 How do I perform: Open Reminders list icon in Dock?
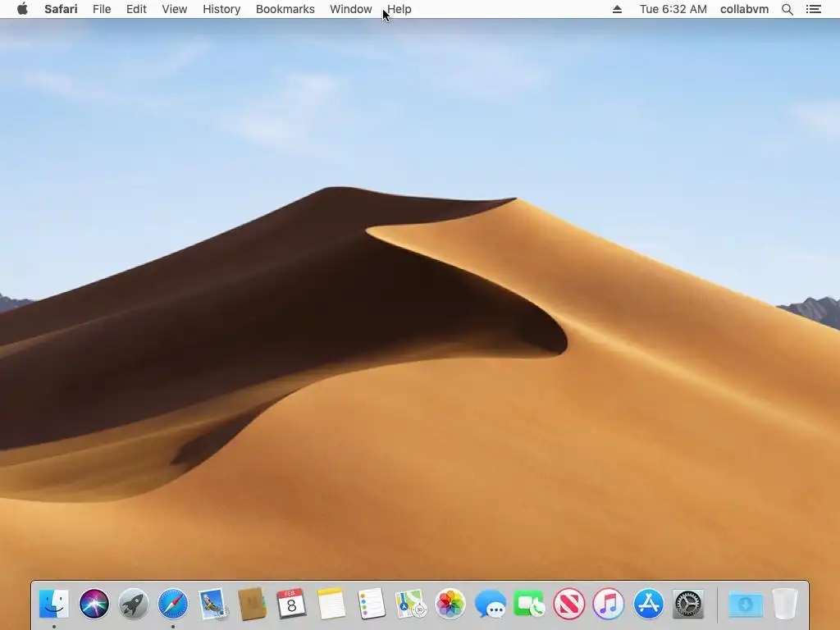pos(371,604)
